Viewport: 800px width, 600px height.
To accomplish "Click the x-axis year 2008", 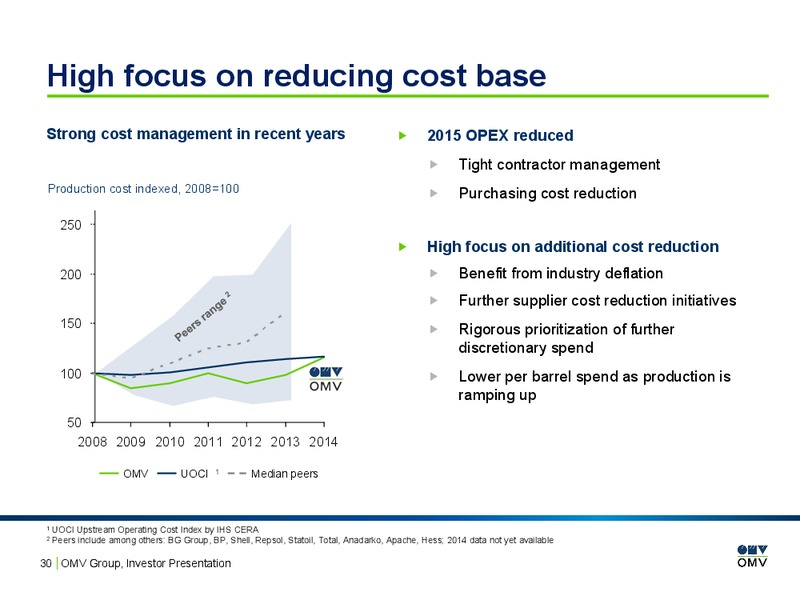I will click(x=92, y=442).
